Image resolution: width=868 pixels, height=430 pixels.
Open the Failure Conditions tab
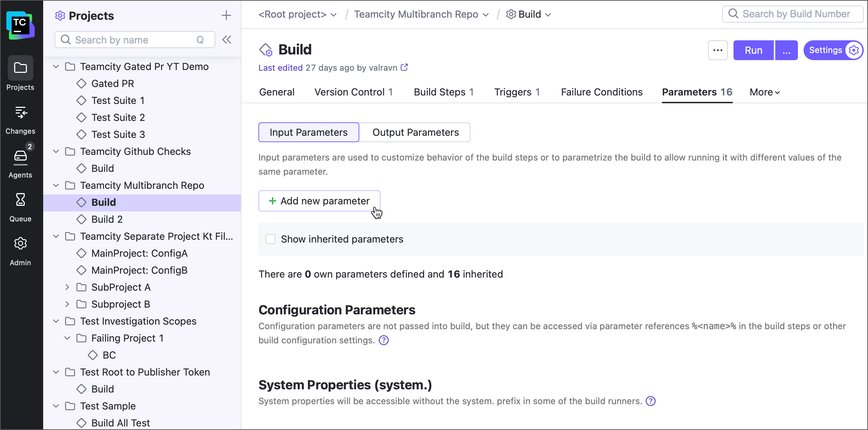click(601, 92)
